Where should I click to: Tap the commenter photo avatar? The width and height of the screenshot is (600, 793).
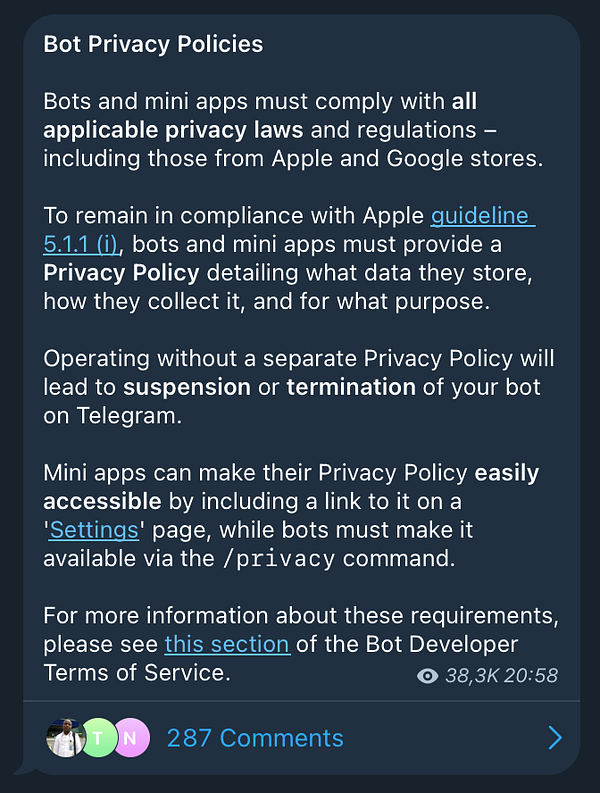[x=65, y=738]
